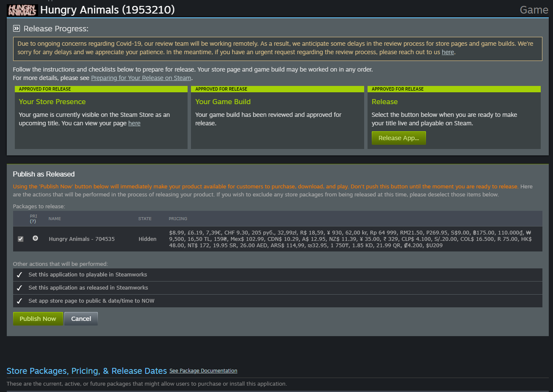
Task: Click the checkmark beside 'playable in Steamworks'
Action: click(19, 275)
